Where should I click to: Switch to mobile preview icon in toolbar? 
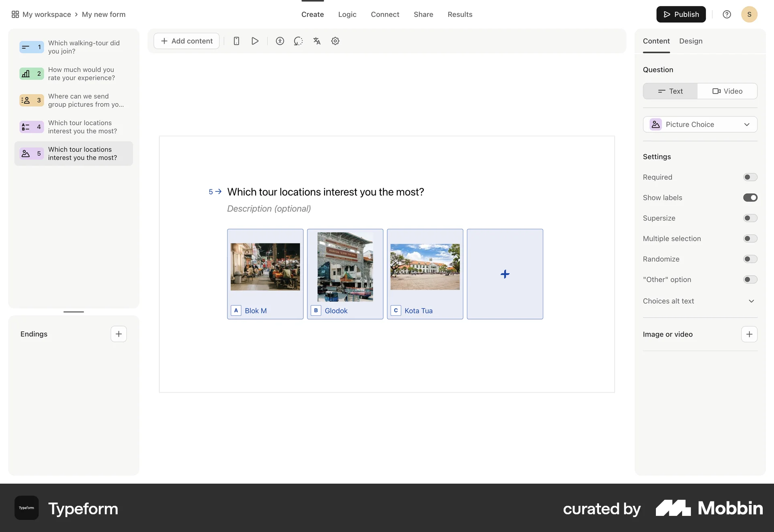pos(236,41)
